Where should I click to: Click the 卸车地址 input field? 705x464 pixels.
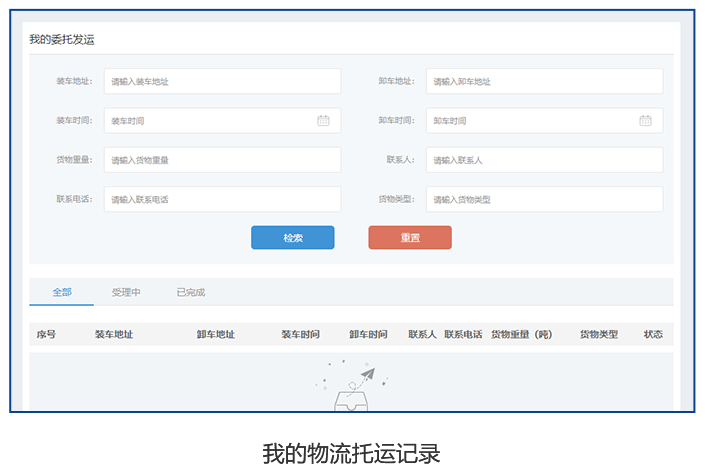pyautogui.click(x=544, y=82)
